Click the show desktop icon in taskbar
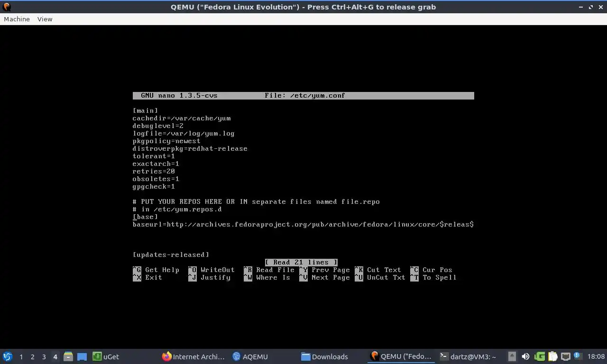Viewport: 607px width, 364px height. tap(82, 356)
